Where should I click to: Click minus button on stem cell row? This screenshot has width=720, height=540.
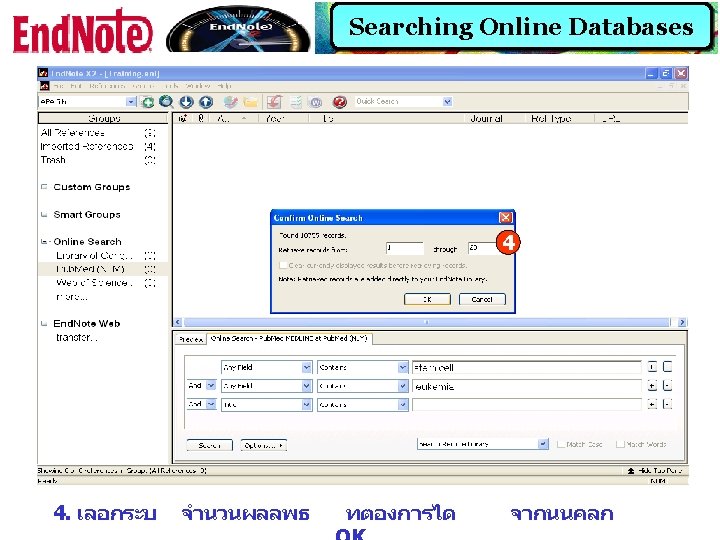tap(668, 367)
